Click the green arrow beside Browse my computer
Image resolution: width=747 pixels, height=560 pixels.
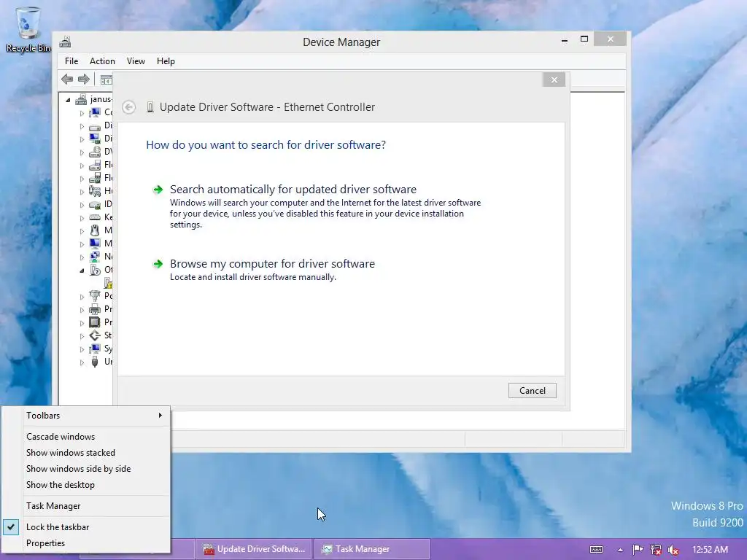point(158,264)
